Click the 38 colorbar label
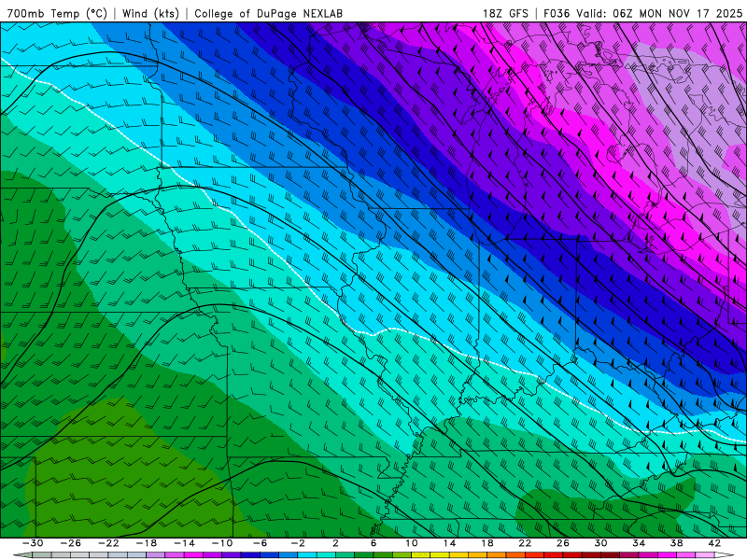Screen dimensions: 747x560 pos(676,543)
